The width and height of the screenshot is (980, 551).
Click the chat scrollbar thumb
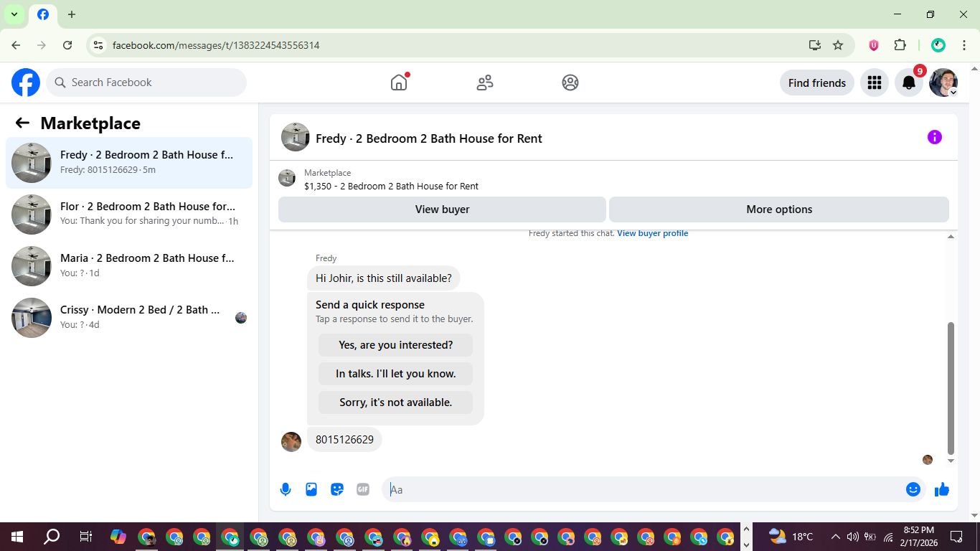pyautogui.click(x=951, y=388)
